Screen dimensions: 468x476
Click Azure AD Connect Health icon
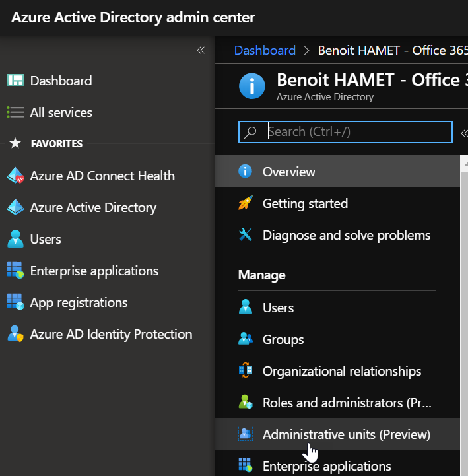click(15, 176)
